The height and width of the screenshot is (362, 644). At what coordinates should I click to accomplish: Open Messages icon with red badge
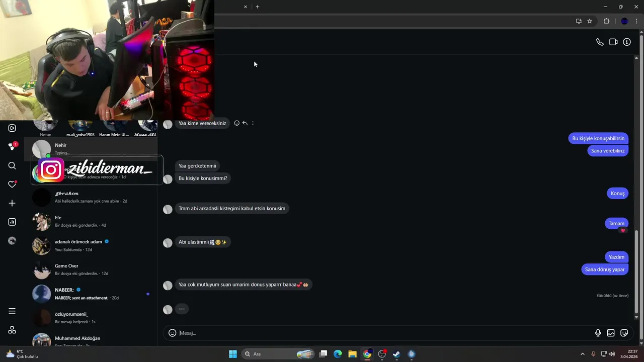tap(12, 147)
